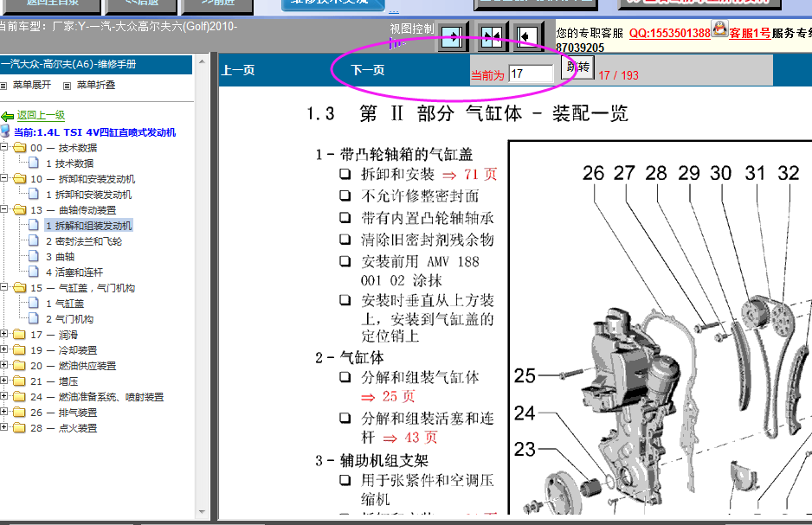812x525 pixels.
Task: Click the menu icon beside 菜单折叠
Action: point(67,86)
